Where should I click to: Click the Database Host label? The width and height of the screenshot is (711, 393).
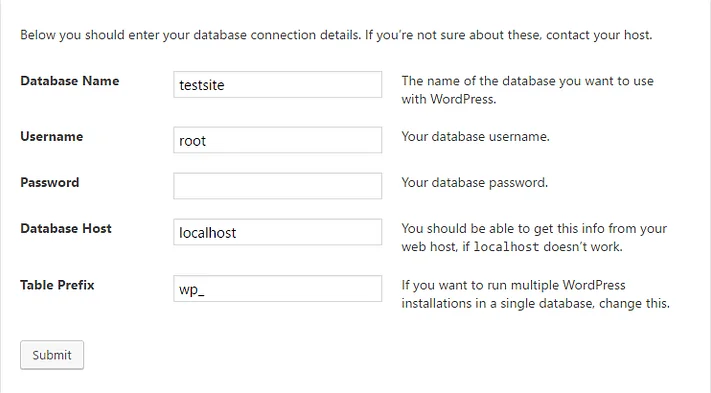pos(66,228)
